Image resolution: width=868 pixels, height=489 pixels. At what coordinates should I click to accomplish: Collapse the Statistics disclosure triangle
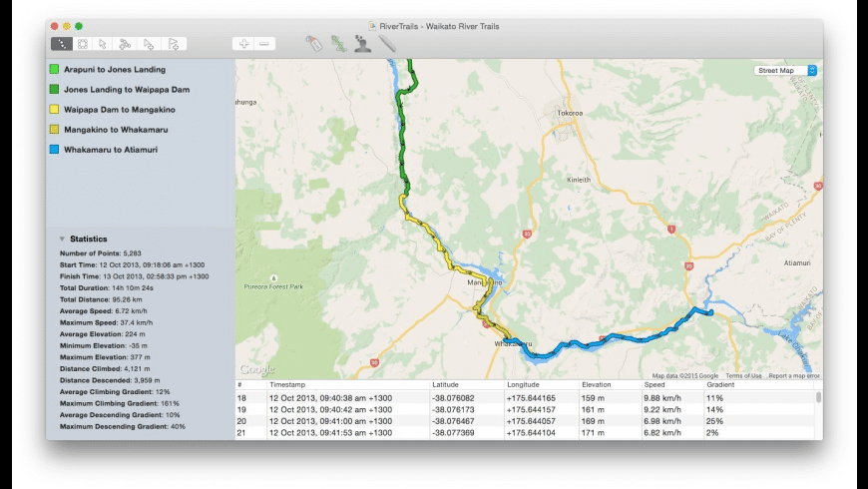62,239
